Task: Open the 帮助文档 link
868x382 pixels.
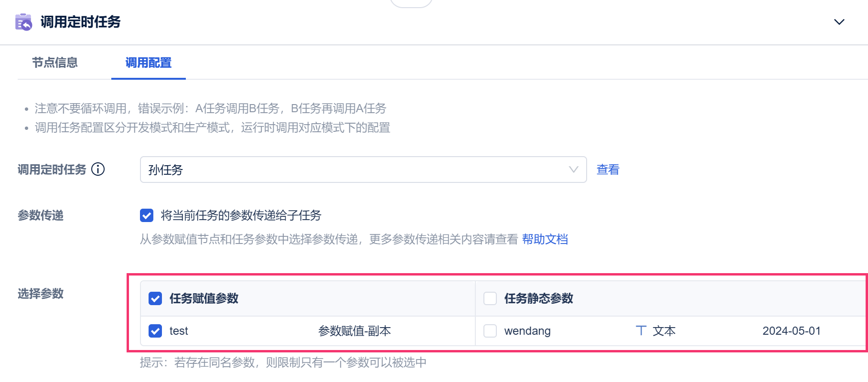Action: (x=545, y=239)
